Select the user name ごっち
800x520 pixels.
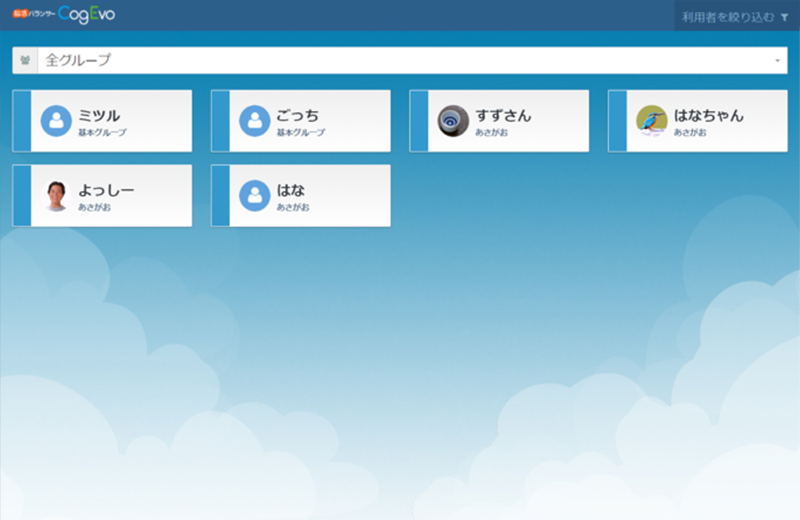coord(298,115)
